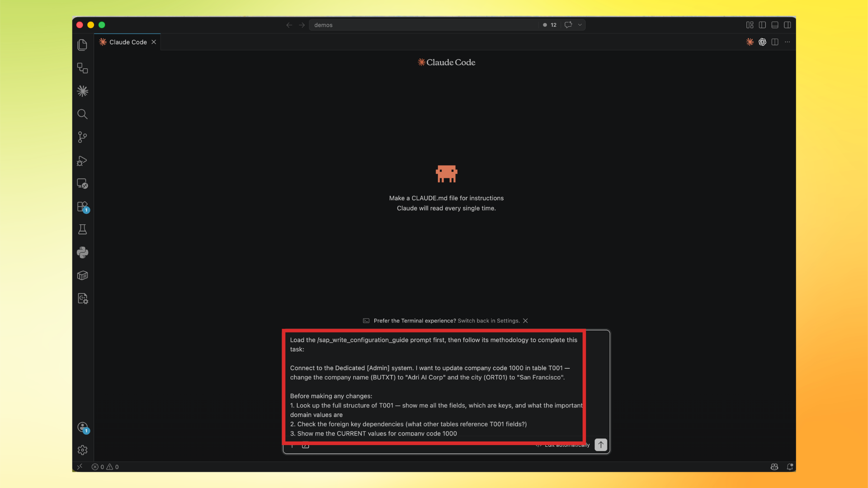
Task: Click inside the prompt message text area
Action: (436, 386)
